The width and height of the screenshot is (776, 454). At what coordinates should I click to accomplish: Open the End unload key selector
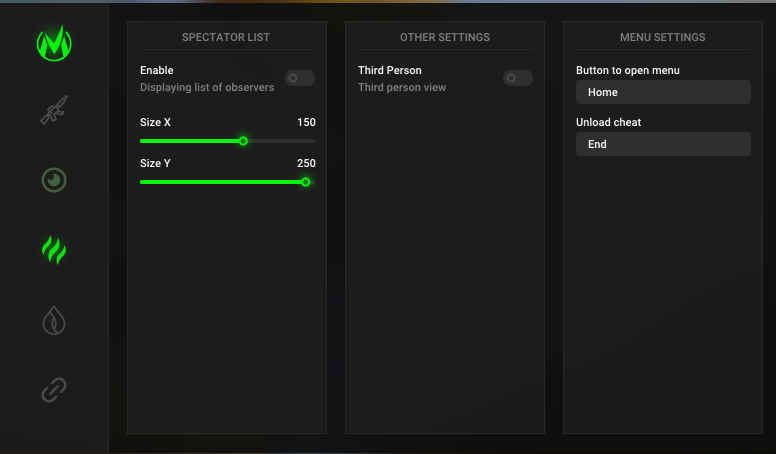pyautogui.click(x=663, y=144)
